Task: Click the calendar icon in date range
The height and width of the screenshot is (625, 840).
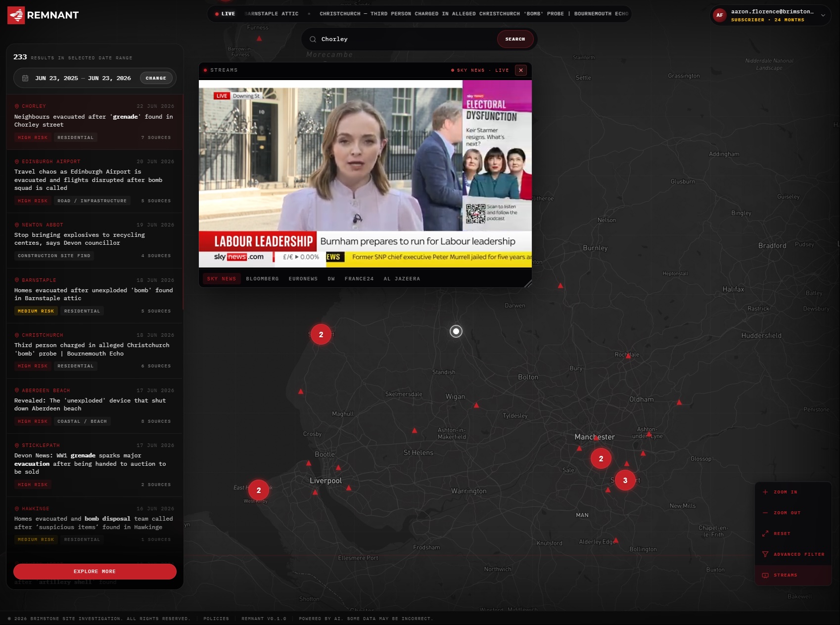Action: click(25, 78)
